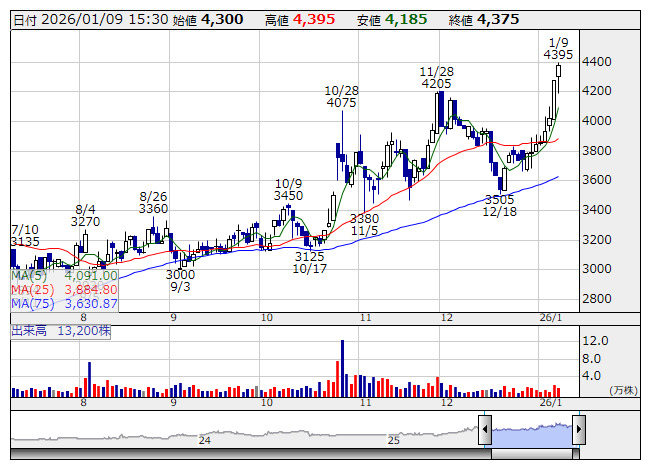Click the right range handle arrow
The image size is (653, 470).
coord(579,429)
